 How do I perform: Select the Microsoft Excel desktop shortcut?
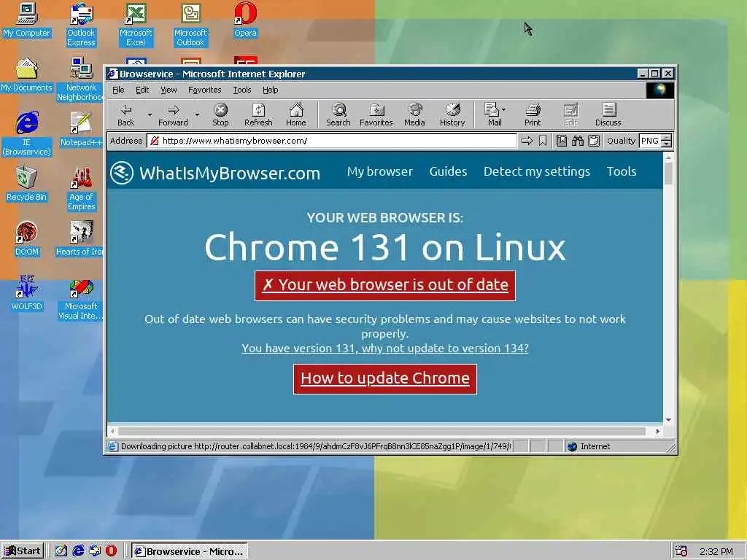pyautogui.click(x=136, y=25)
